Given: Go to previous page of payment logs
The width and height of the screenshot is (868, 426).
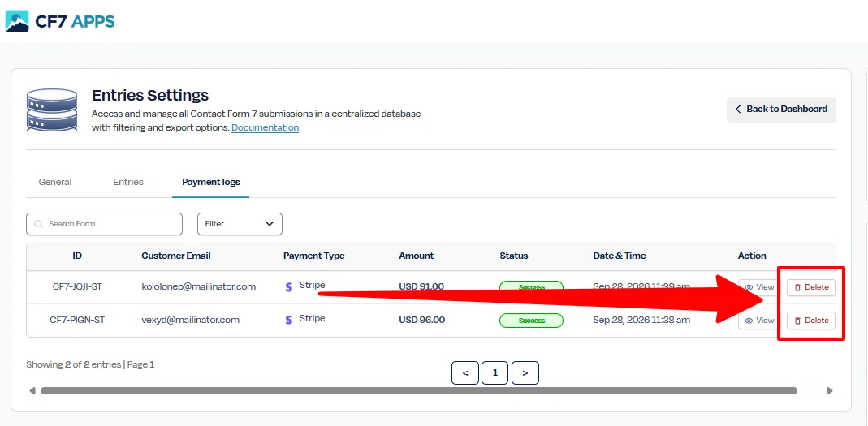Looking at the screenshot, I should tap(465, 373).
